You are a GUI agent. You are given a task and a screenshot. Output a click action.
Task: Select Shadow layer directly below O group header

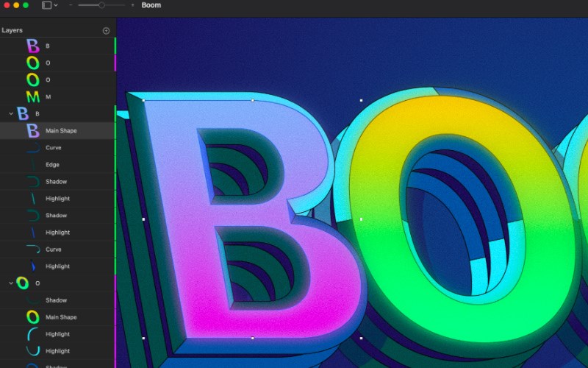(58, 300)
